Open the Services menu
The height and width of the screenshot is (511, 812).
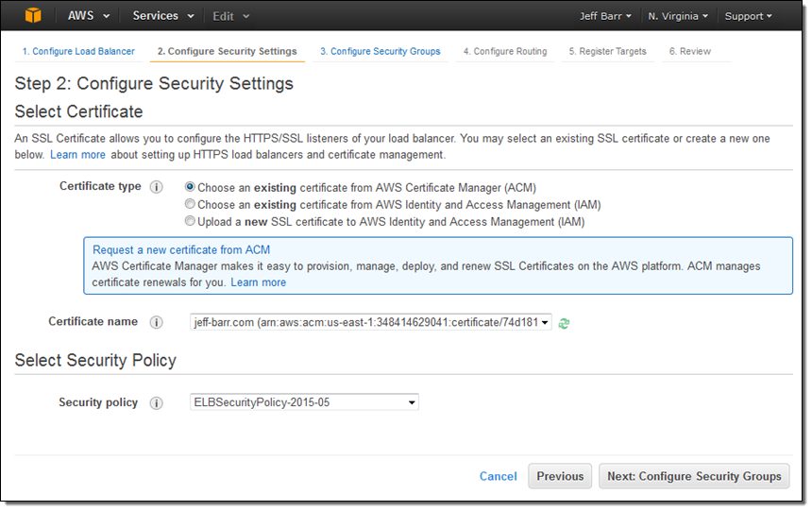pos(162,16)
